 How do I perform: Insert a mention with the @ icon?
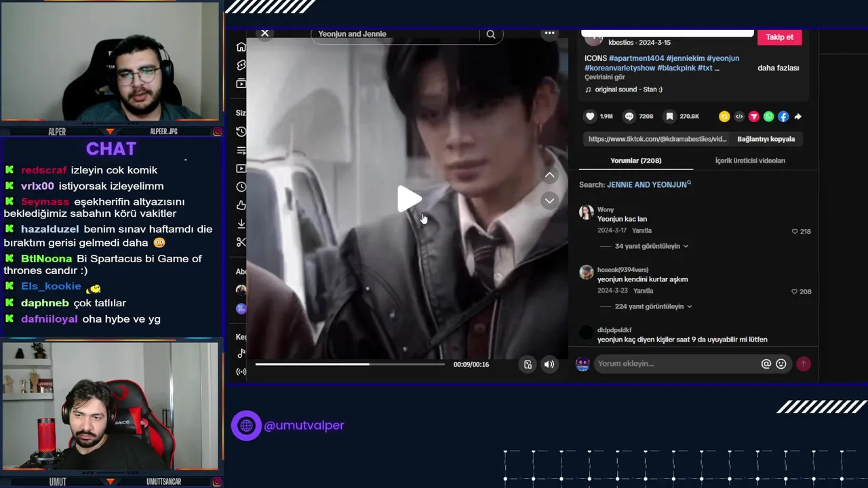[766, 364]
